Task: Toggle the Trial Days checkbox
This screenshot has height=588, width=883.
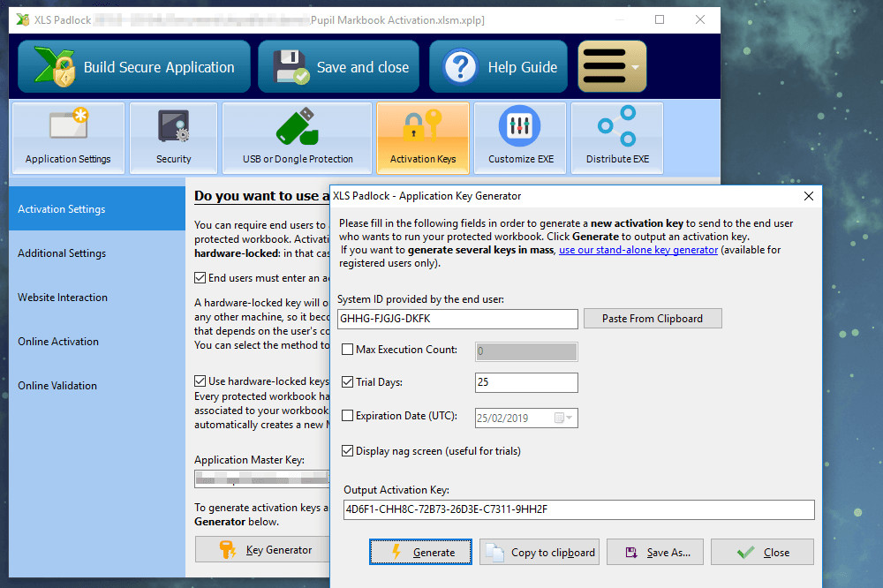Action: tap(347, 382)
